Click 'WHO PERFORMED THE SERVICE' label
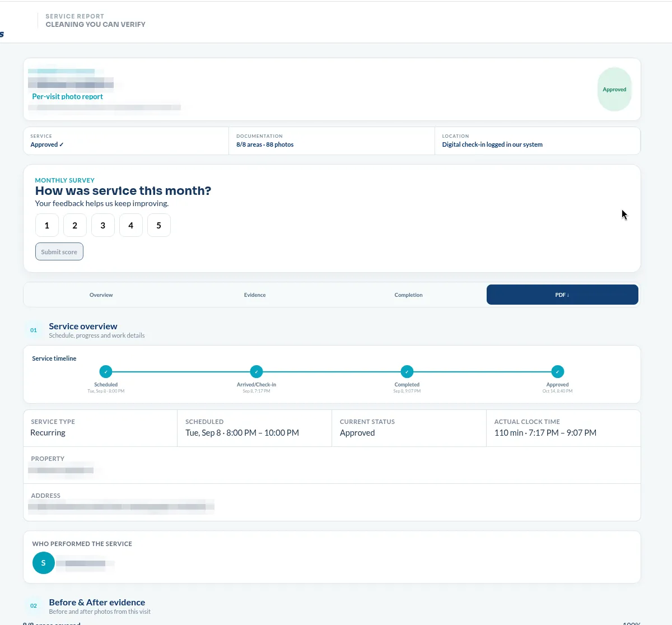 82,544
